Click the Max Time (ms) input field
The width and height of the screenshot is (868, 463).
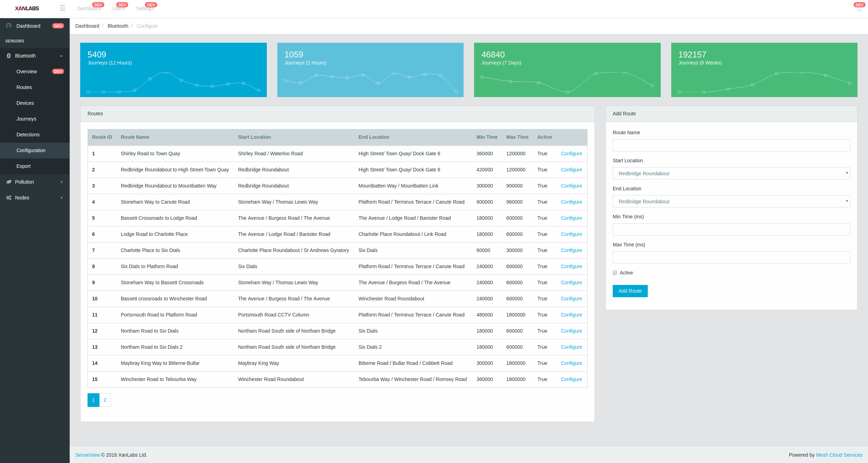click(x=731, y=258)
